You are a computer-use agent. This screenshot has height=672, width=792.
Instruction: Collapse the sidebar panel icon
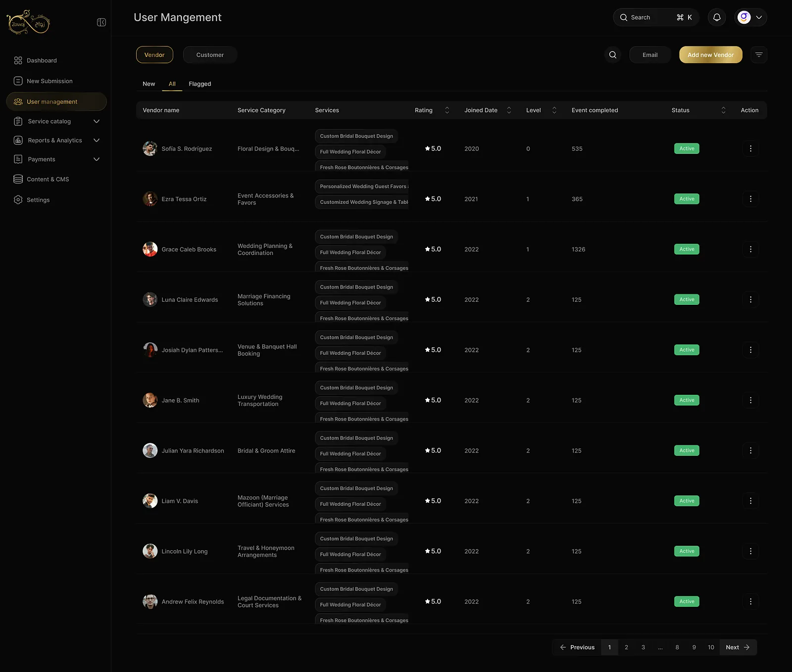click(101, 22)
